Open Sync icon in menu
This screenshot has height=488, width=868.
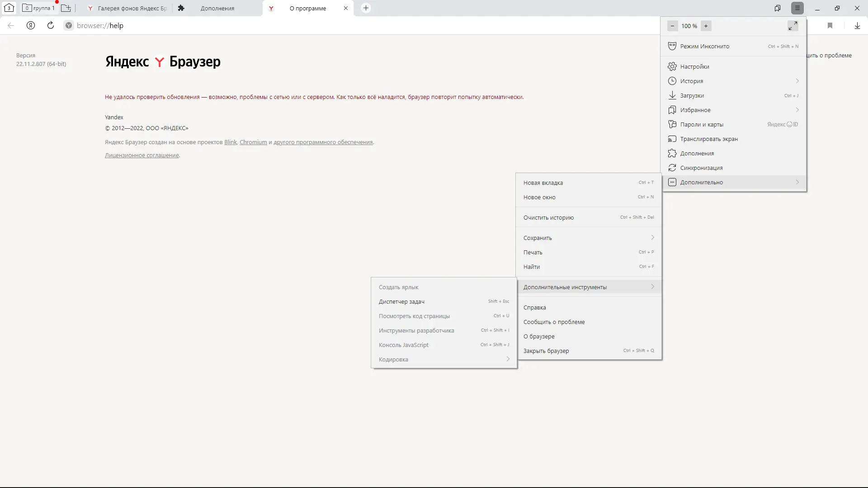[x=672, y=168]
